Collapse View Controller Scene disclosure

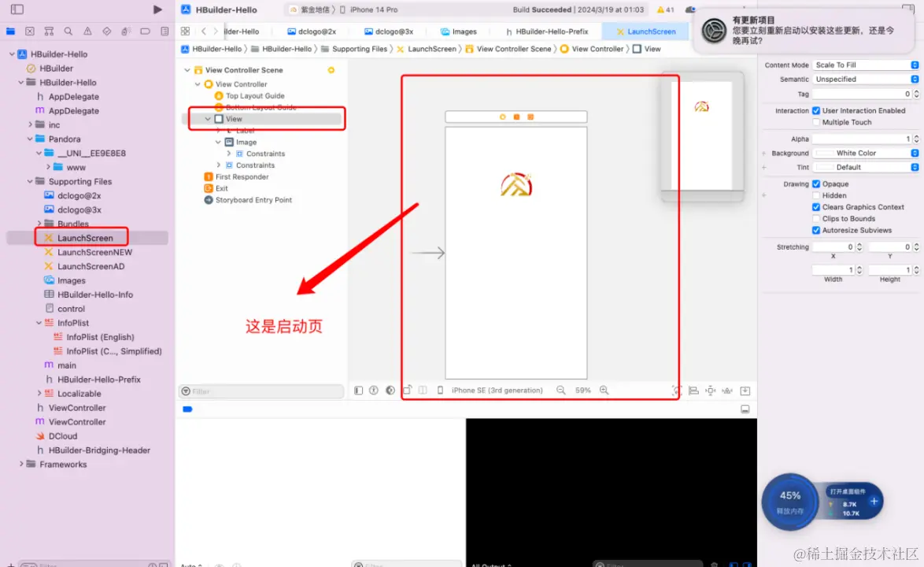point(187,70)
